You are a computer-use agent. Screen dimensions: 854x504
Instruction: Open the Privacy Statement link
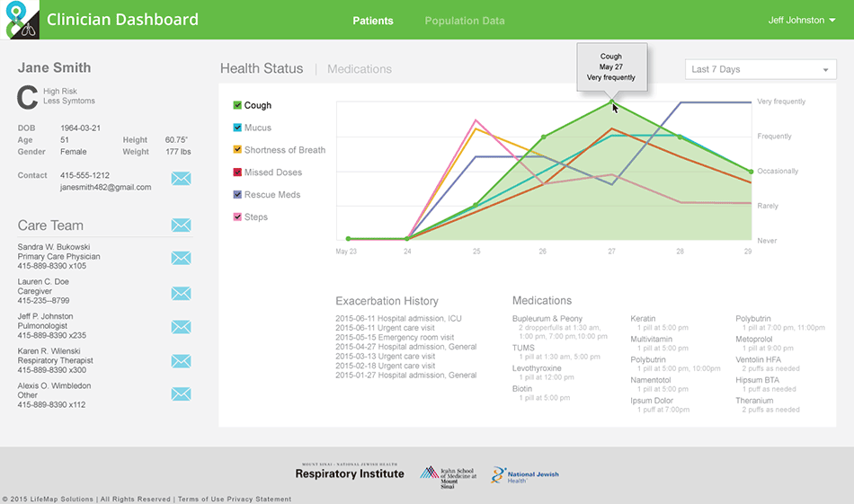(x=259, y=500)
